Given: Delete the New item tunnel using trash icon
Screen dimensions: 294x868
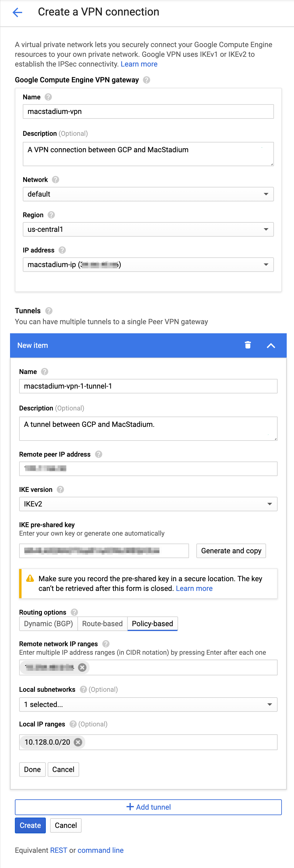Looking at the screenshot, I should pos(248,345).
